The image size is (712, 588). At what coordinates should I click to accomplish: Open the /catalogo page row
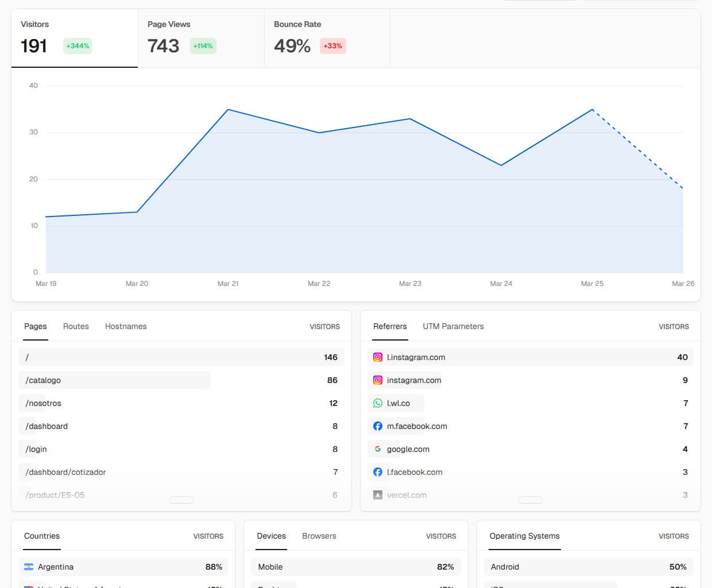tap(44, 380)
